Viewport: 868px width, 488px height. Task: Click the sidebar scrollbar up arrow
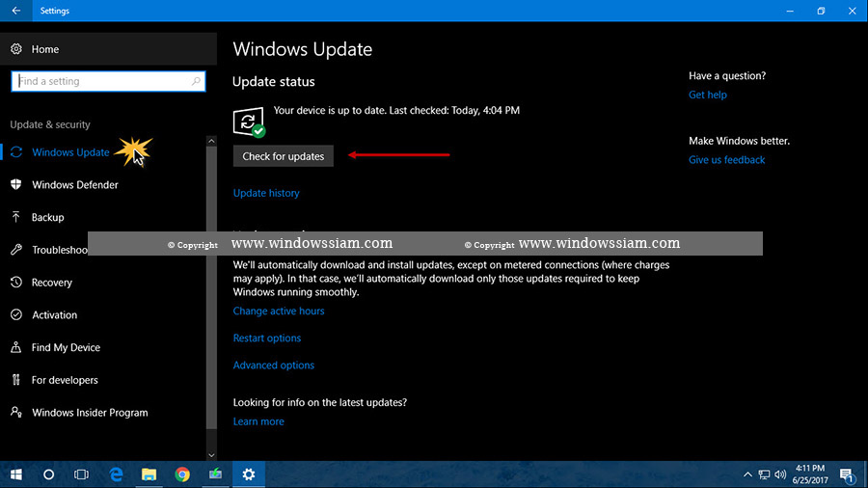(211, 141)
